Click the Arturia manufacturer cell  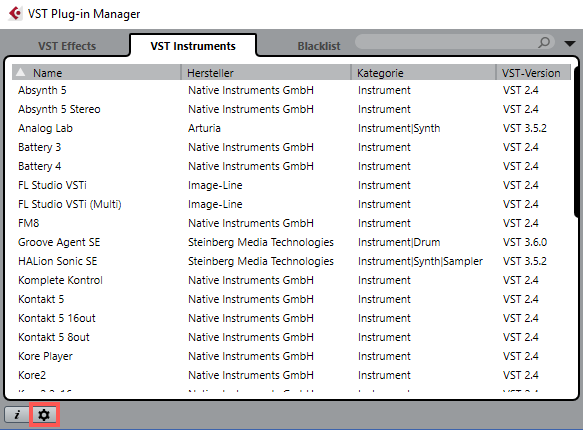click(x=204, y=128)
